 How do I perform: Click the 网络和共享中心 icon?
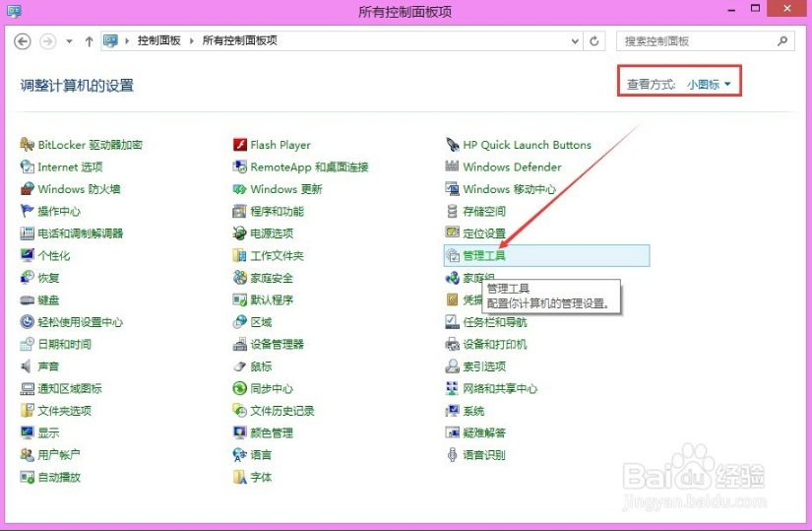[453, 389]
